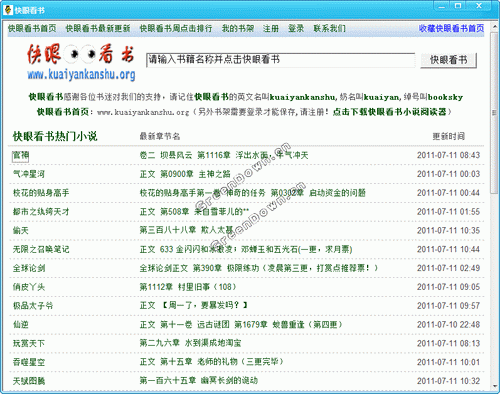Open the novel 仙逆

pyautogui.click(x=21, y=325)
